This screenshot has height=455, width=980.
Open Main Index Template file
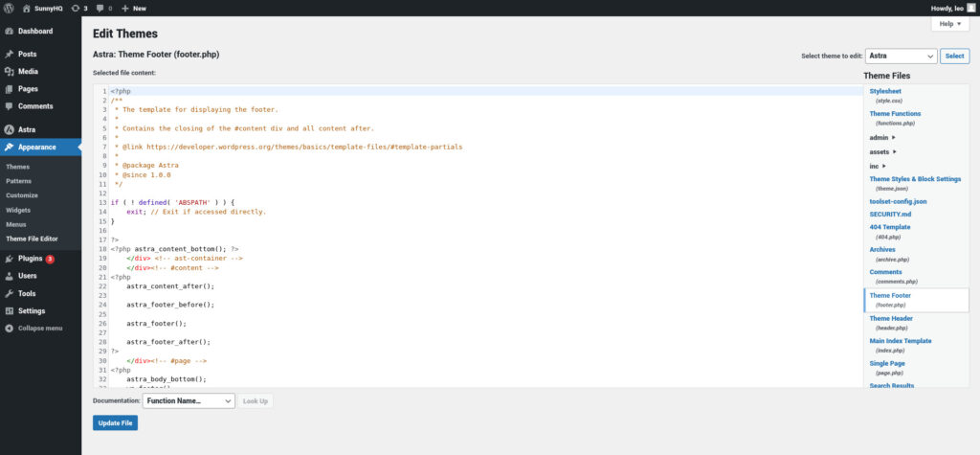[900, 346]
